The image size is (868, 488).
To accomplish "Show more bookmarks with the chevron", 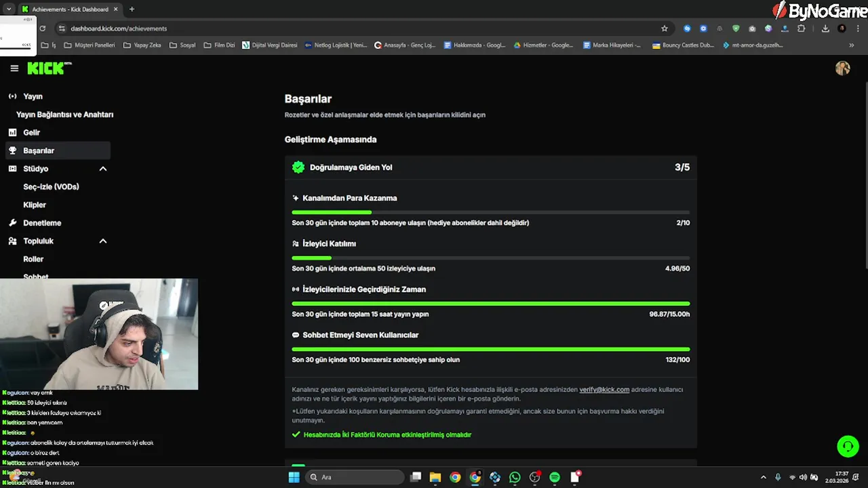I will [x=852, y=45].
